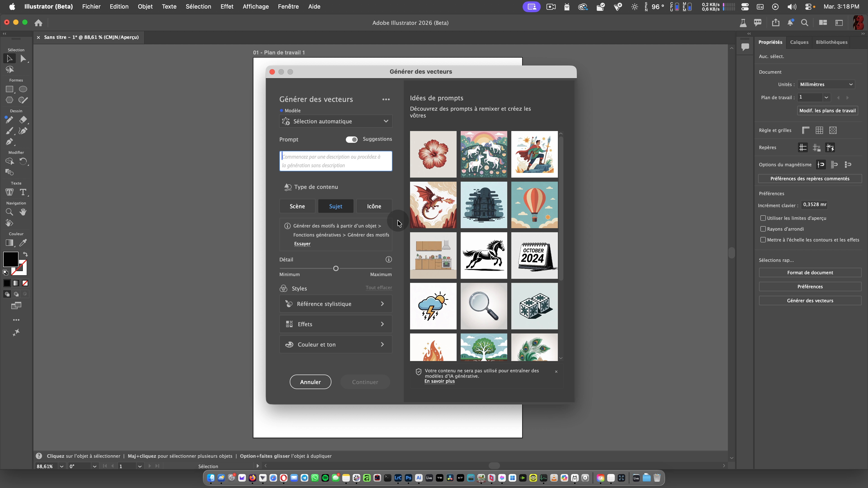Select the Direct Selection tool
The width and height of the screenshot is (868, 488).
23,59
